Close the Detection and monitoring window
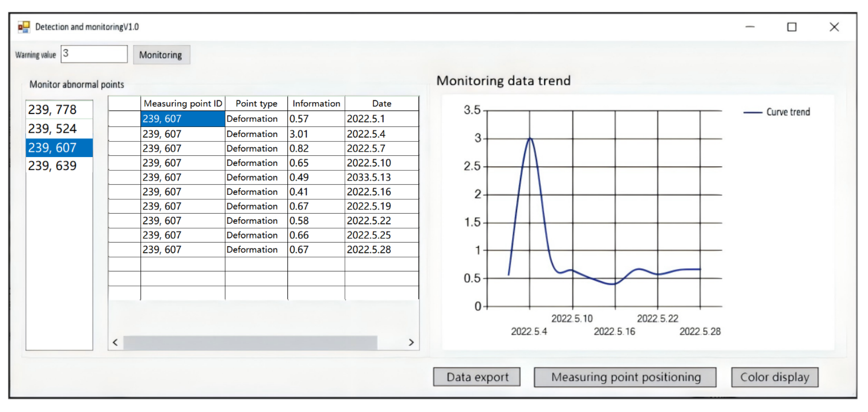868x412 pixels. 834,27
